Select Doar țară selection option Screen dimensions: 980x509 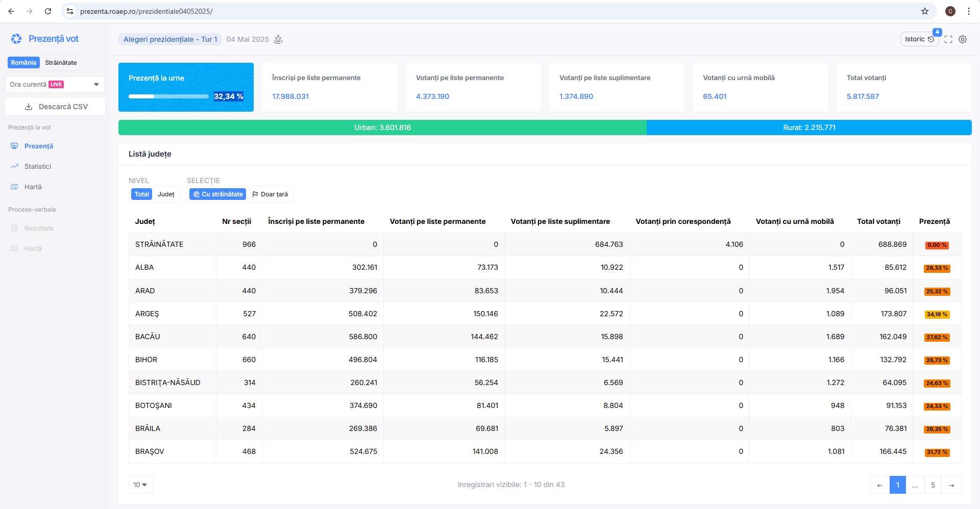(270, 194)
